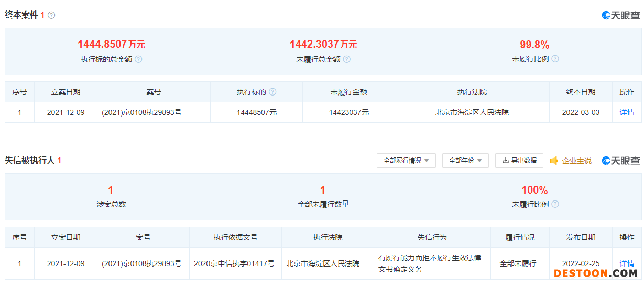Click 天眼查 logo in 失信被执行人 section
This screenshot has width=644, height=285.
[x=621, y=161]
